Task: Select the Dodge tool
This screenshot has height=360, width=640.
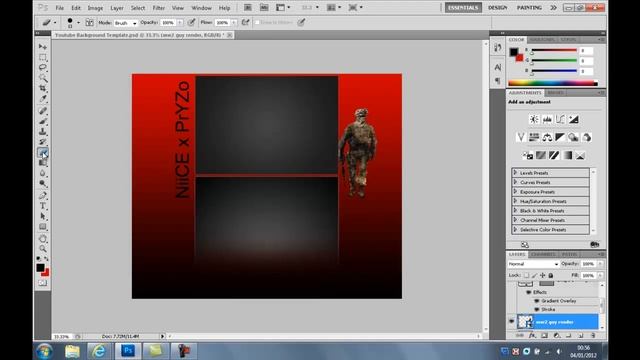Action: point(42,184)
